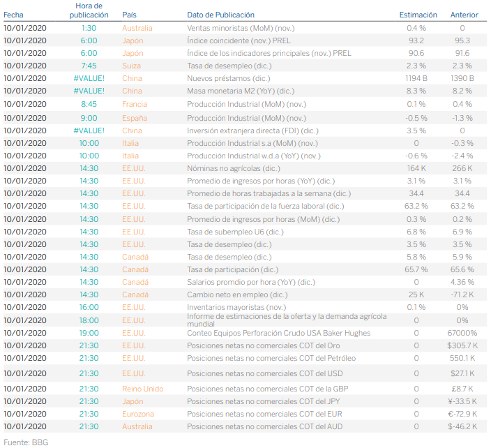Click the Fuente: BBG source note

[26, 442]
